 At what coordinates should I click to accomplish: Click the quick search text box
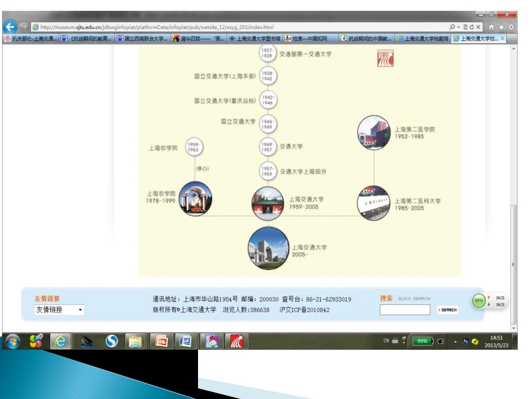point(405,310)
